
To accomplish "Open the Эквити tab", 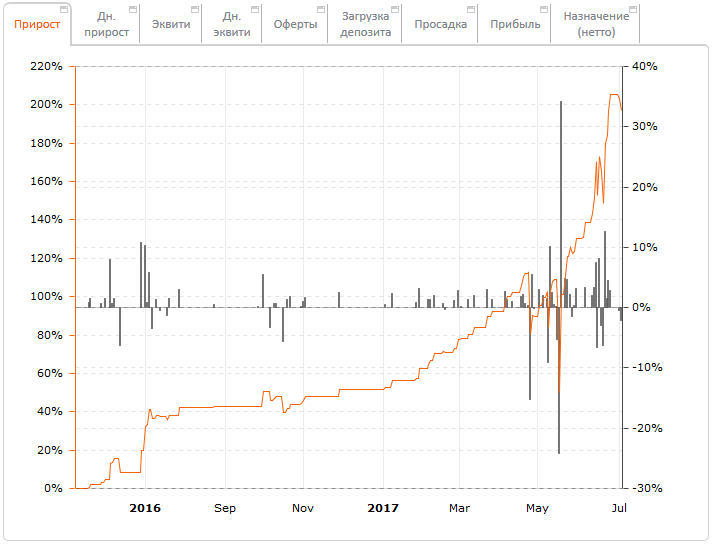I will [170, 24].
